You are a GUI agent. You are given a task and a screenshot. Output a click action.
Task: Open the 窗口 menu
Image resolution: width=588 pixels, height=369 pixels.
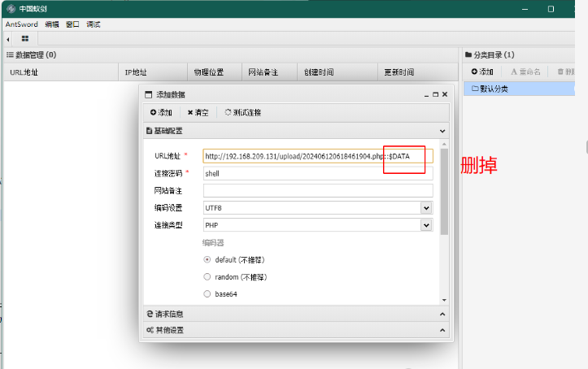click(72, 24)
